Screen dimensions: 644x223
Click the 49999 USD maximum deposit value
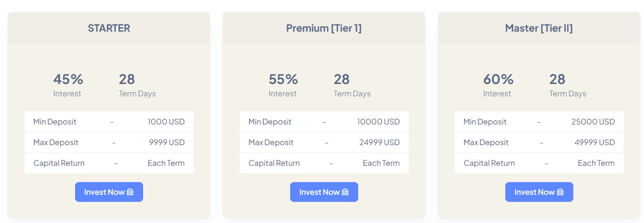point(594,143)
